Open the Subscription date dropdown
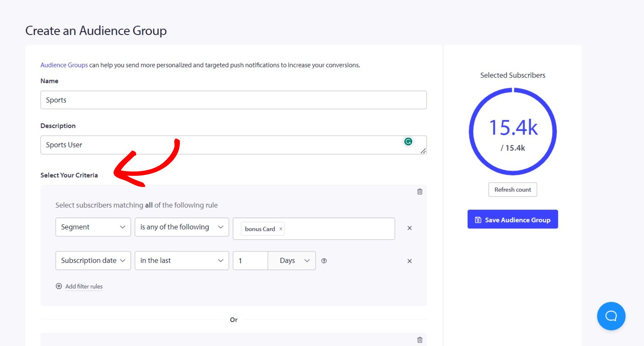644x346 pixels. click(x=93, y=260)
